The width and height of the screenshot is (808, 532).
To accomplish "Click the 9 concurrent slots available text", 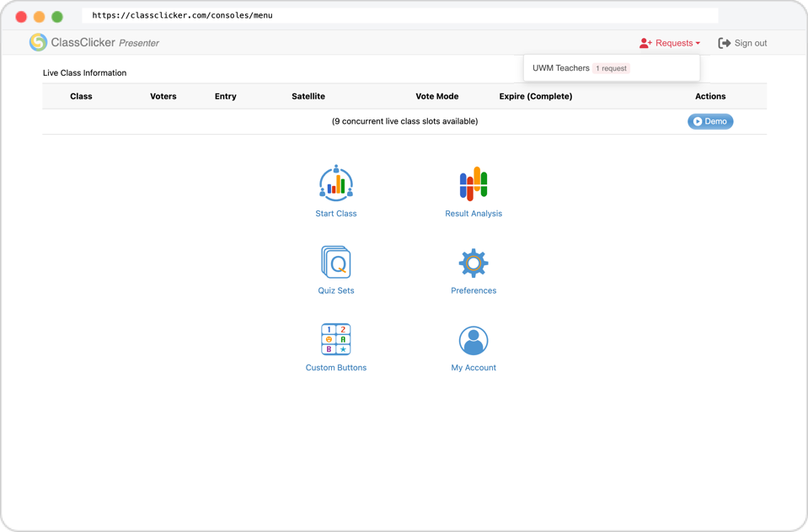I will [404, 121].
